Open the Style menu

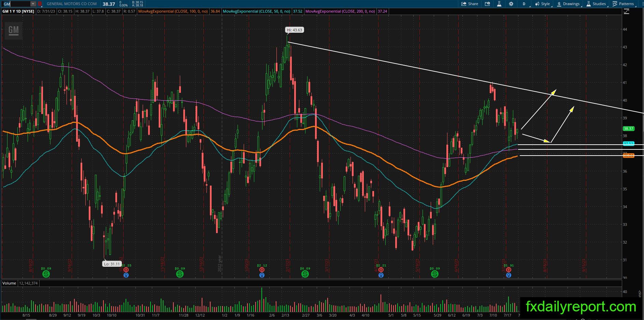point(542,4)
